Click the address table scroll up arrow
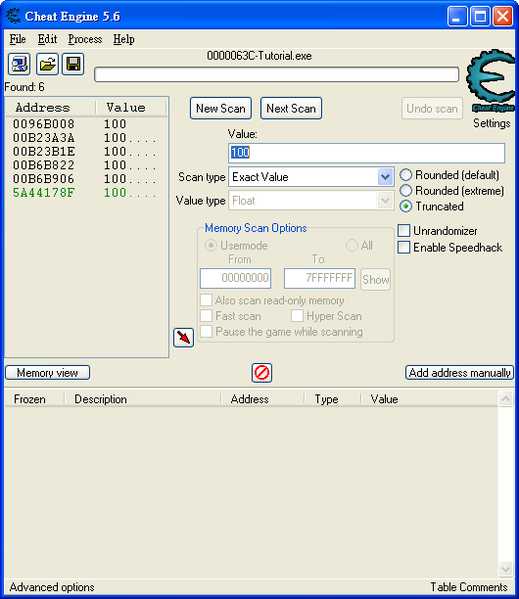 pos(506,399)
